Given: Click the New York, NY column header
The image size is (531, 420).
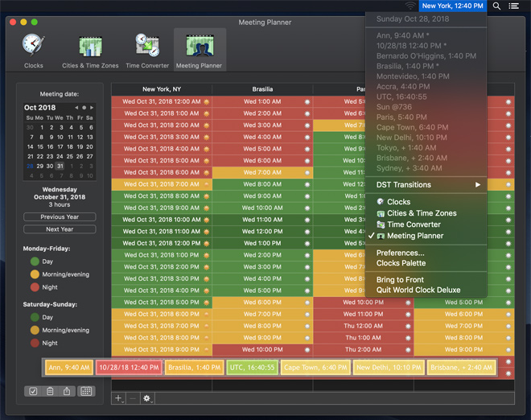Looking at the screenshot, I should click(x=162, y=89).
